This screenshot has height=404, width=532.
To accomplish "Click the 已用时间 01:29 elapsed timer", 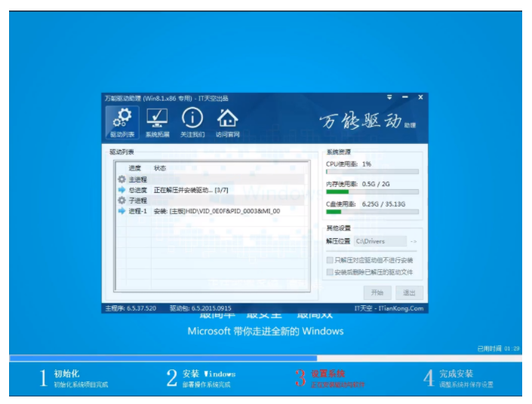I will pos(498,348).
